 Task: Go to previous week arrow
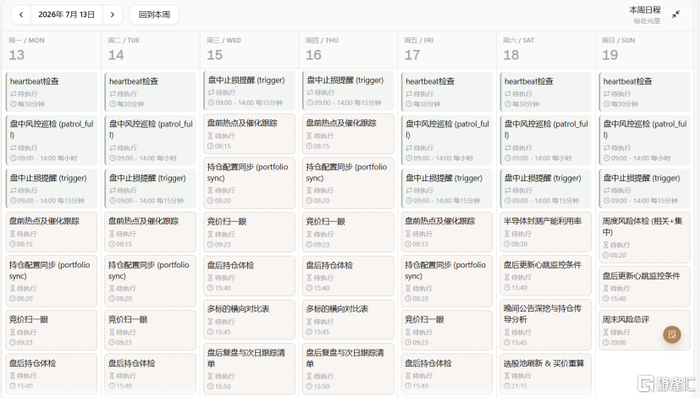[x=21, y=15]
